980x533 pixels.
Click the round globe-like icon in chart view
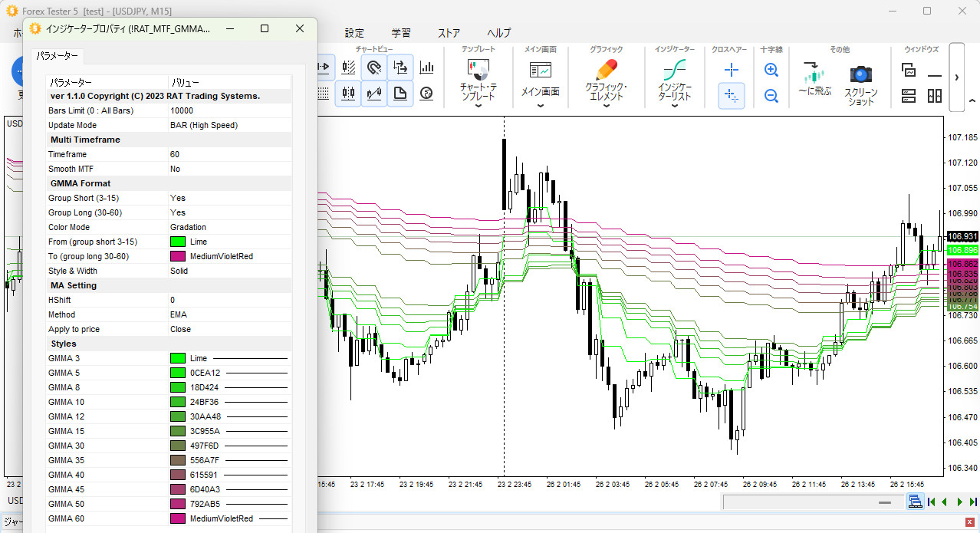coord(427,94)
